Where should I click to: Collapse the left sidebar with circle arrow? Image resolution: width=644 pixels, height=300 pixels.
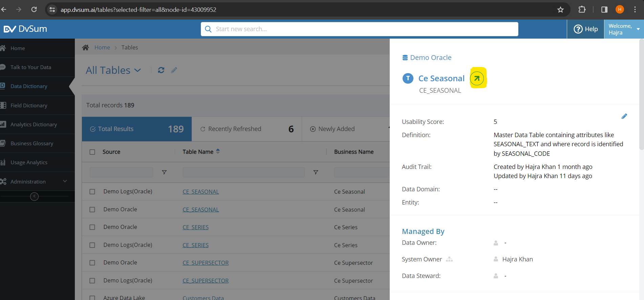click(x=34, y=196)
